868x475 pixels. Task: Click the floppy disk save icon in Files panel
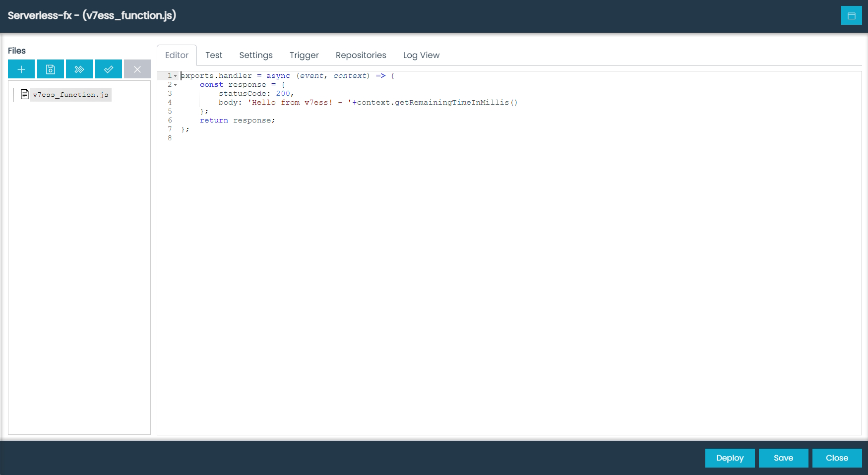50,69
